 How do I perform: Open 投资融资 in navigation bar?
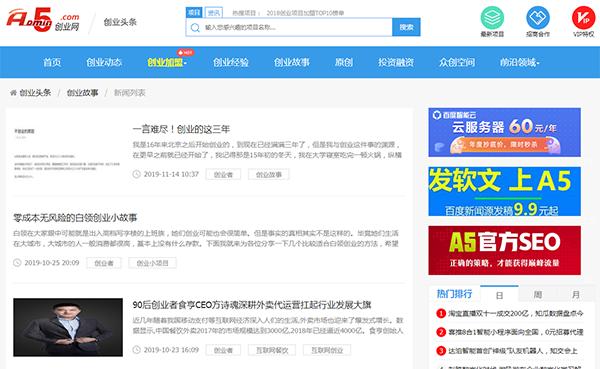click(x=396, y=62)
